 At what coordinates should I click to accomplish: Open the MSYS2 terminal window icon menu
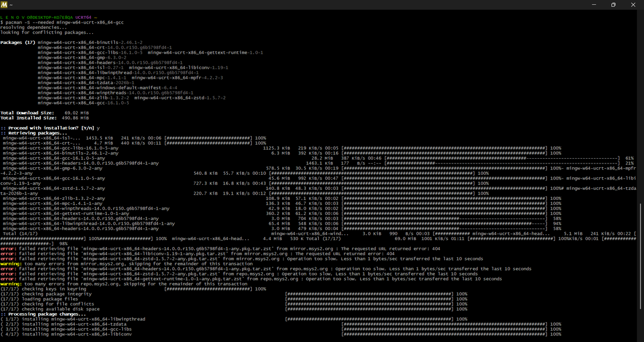tap(4, 4)
